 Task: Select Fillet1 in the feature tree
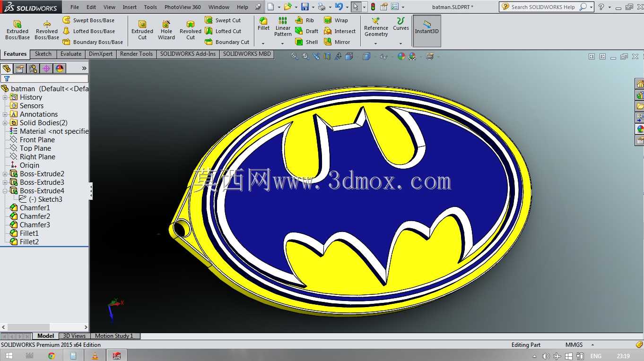[x=25, y=233]
